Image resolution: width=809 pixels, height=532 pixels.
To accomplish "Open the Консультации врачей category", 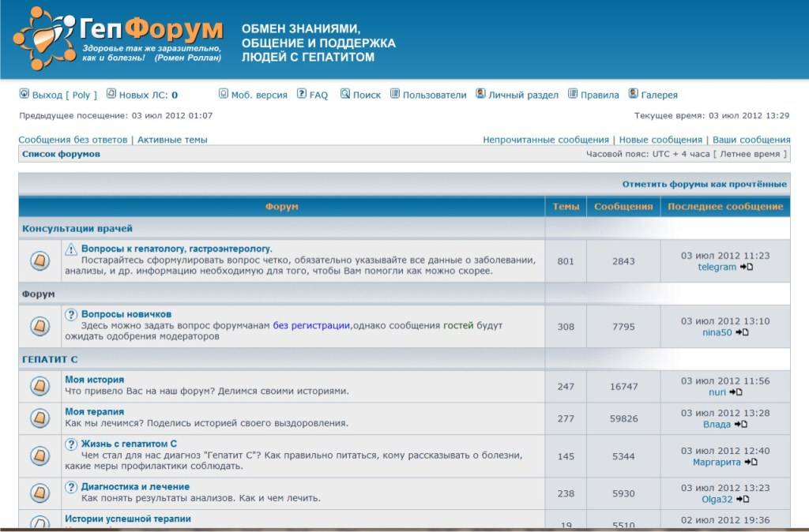I will pyautogui.click(x=77, y=228).
